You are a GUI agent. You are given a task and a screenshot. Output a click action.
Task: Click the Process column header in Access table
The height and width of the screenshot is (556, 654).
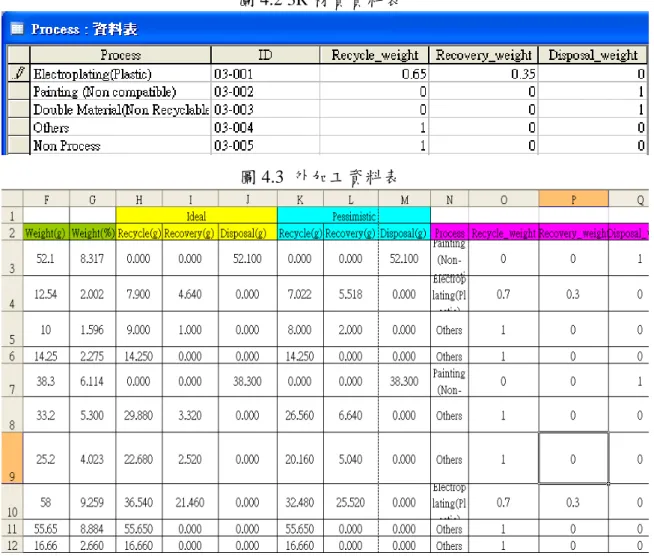[121, 55]
